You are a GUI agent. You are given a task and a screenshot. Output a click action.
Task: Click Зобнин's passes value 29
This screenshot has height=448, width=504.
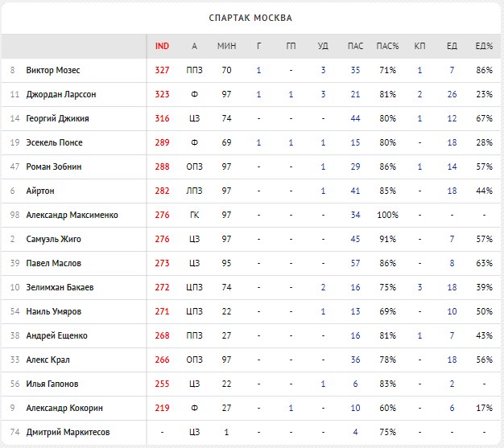(x=355, y=166)
